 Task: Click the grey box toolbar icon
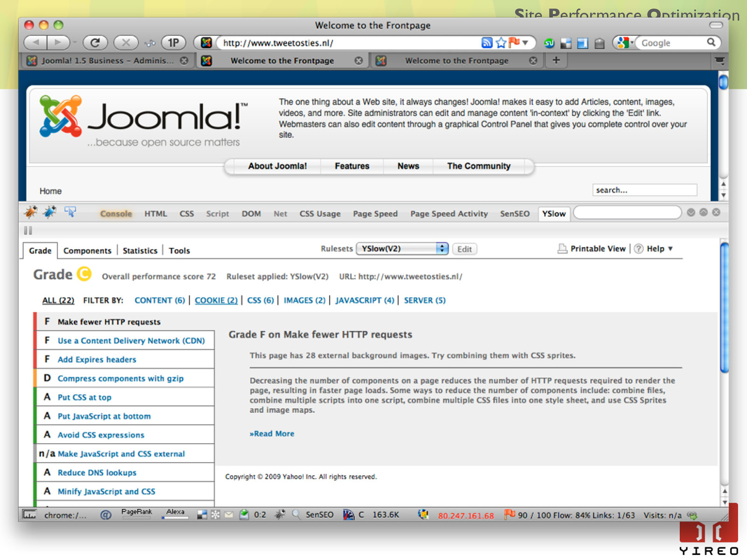coord(599,44)
